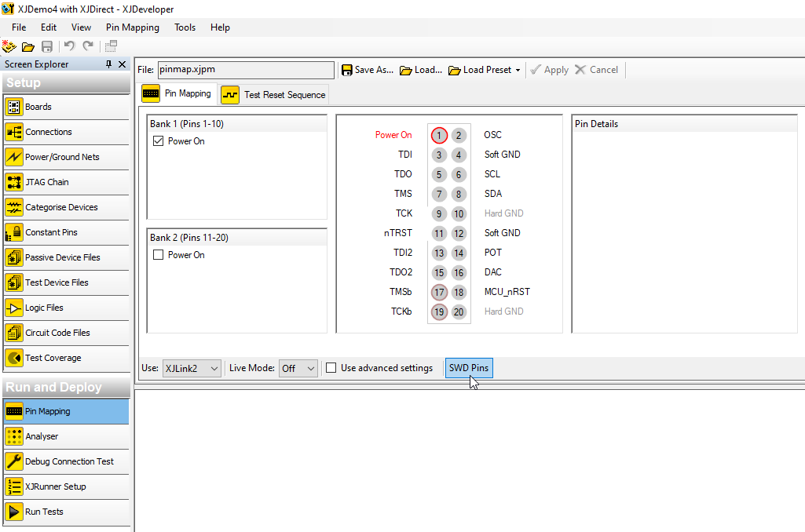Screen dimensions: 805x532
Task: Check Use advanced settings
Action: tap(331, 366)
